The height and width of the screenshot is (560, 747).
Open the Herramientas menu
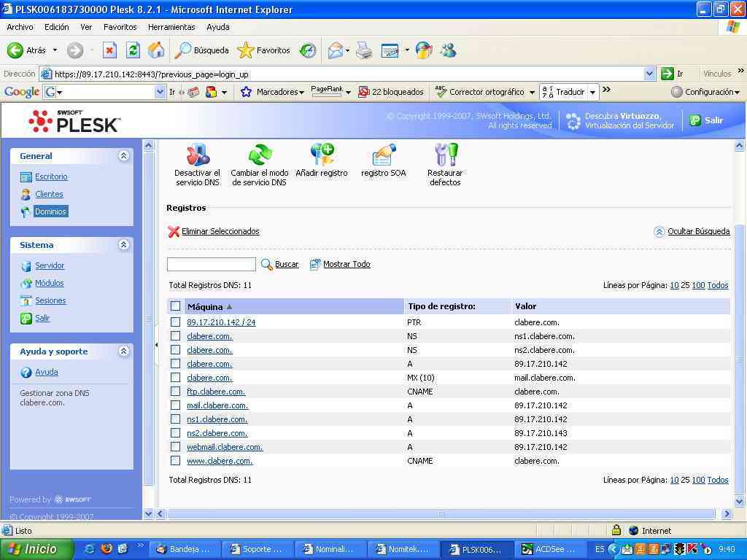(171, 27)
